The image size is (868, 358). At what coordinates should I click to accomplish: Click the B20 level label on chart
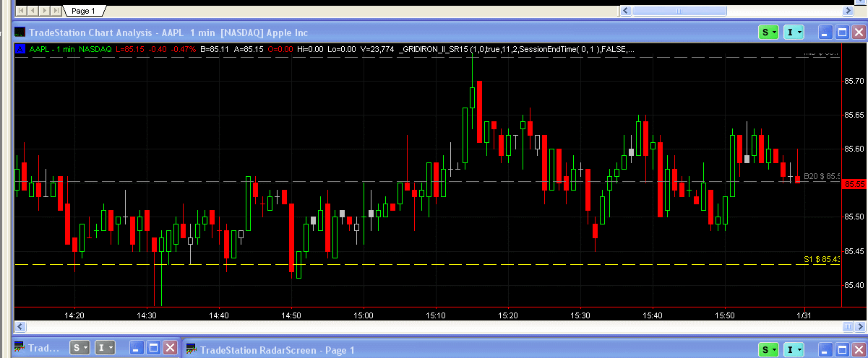822,176
